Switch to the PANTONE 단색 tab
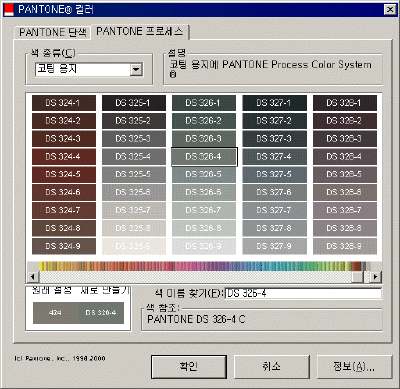400x389 pixels. tap(53, 32)
